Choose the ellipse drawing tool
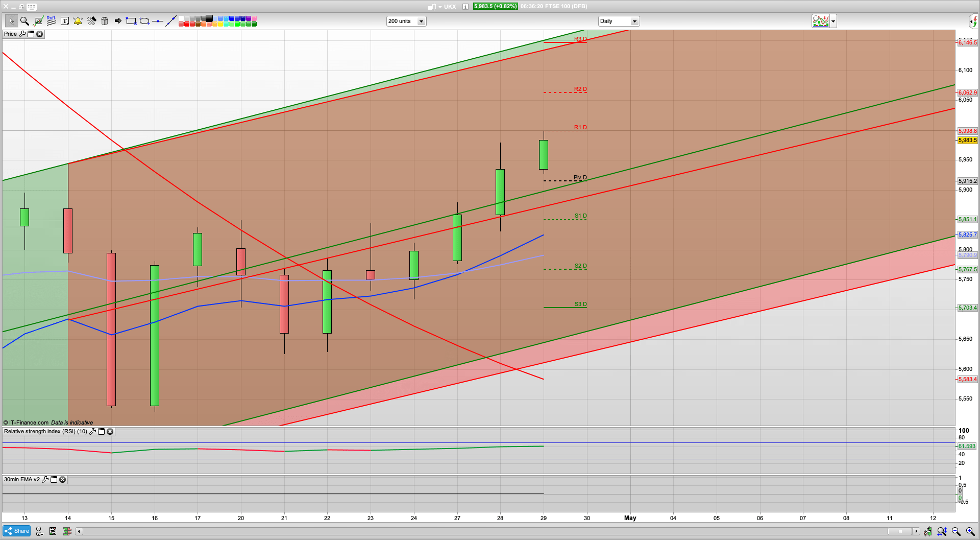Viewport: 980px width, 540px height. [x=144, y=21]
